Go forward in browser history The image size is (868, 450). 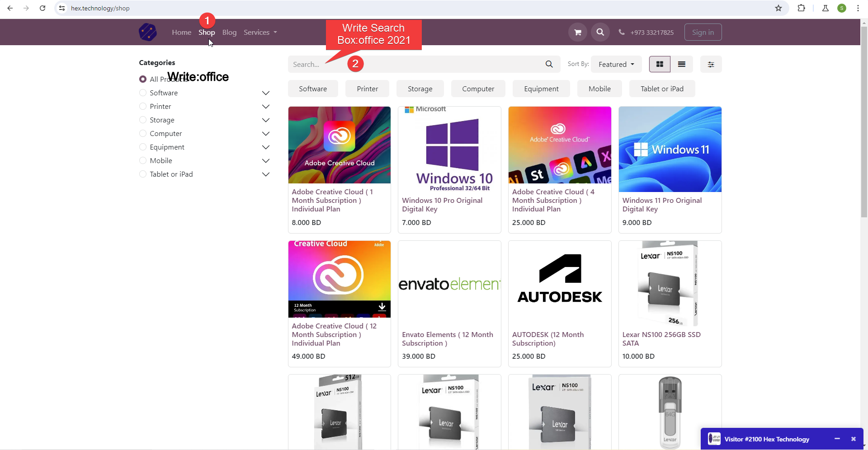coord(26,8)
